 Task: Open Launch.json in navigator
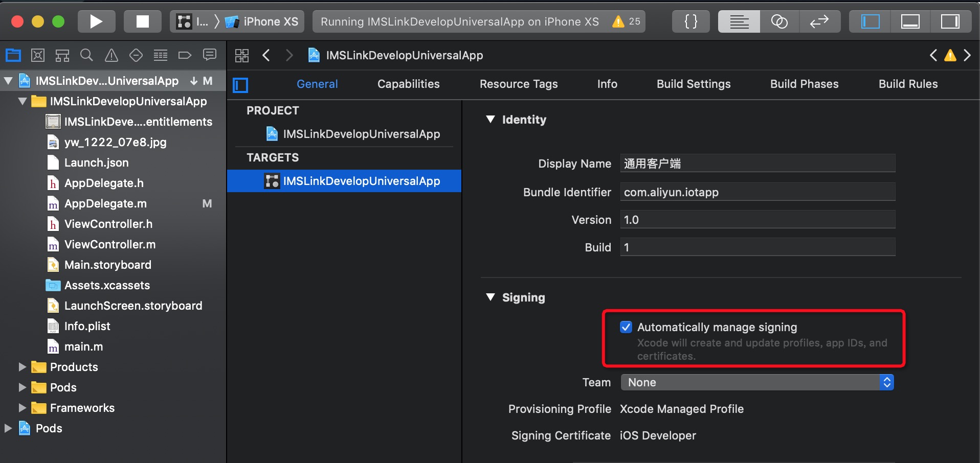tap(87, 163)
